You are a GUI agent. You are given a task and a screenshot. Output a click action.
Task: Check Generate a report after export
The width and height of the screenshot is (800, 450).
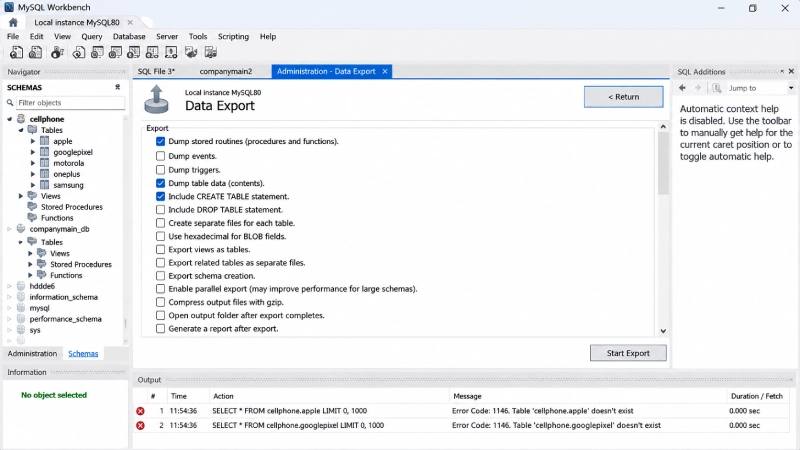(x=160, y=329)
